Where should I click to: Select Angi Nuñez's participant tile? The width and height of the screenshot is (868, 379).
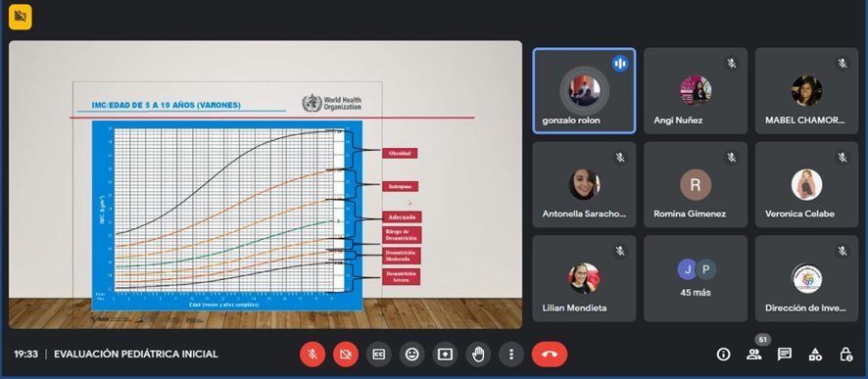pos(696,91)
